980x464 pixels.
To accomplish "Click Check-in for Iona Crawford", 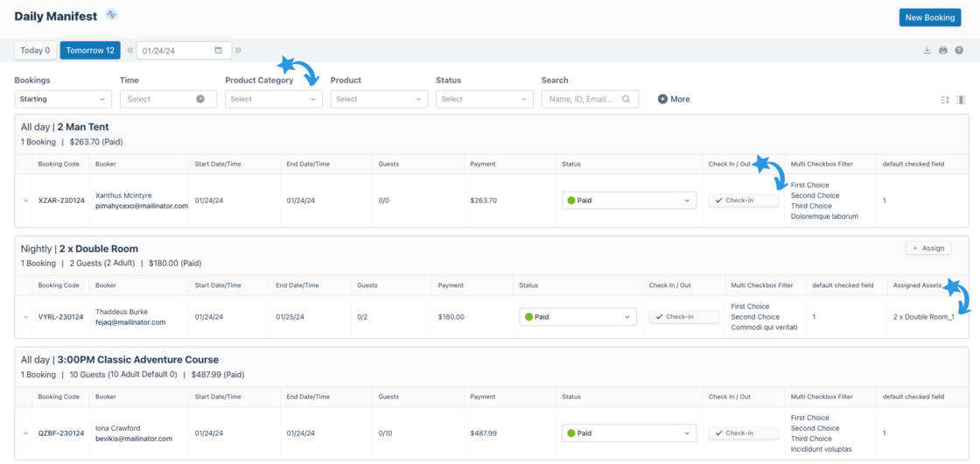I will tap(744, 432).
